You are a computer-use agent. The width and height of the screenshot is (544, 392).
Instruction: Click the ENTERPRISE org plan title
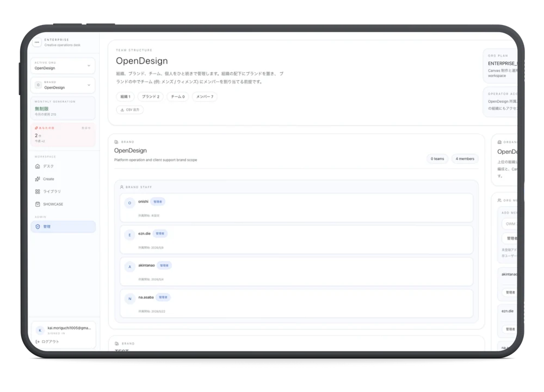point(502,64)
